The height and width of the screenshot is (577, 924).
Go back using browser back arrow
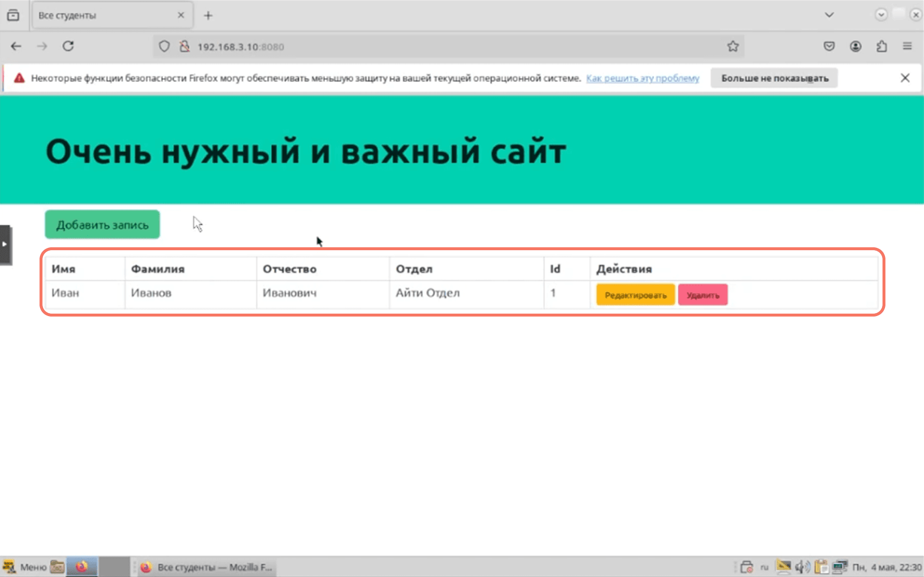click(x=16, y=46)
